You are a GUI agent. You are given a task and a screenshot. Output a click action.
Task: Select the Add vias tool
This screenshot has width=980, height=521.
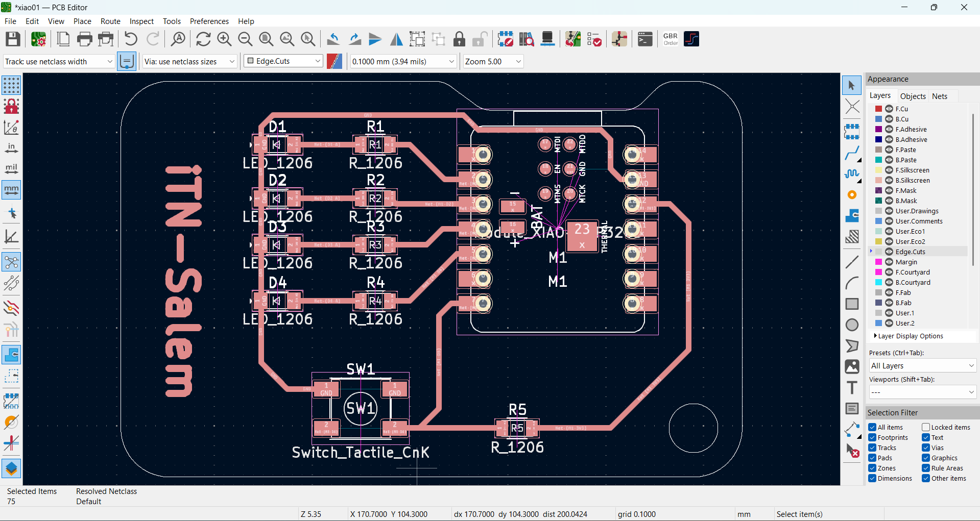(x=852, y=195)
